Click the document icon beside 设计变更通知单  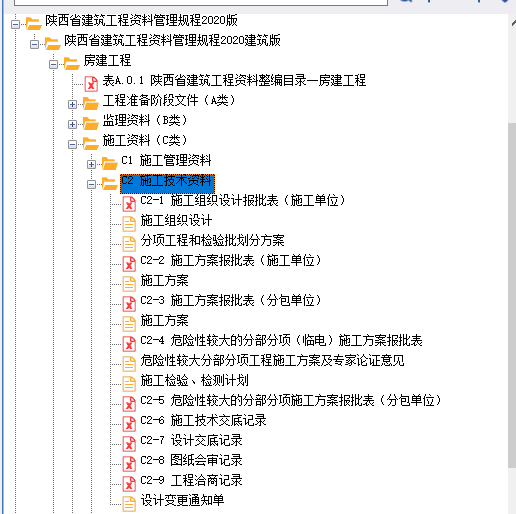(129, 504)
